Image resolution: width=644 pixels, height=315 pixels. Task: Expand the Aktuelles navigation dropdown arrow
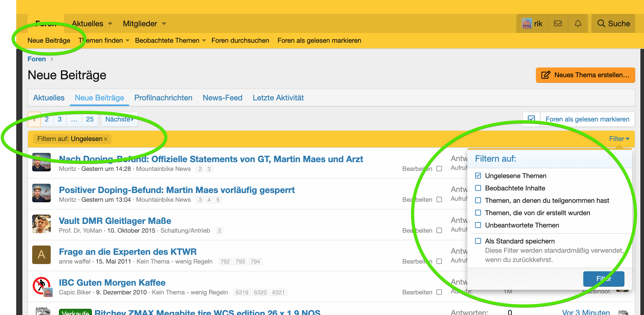(x=110, y=24)
